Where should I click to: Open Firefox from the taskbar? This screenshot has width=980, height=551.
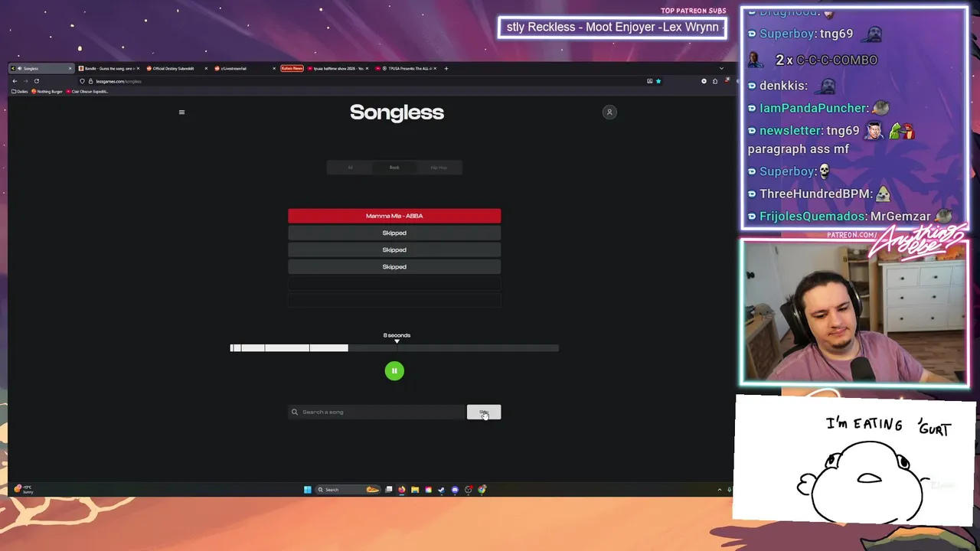pos(402,490)
